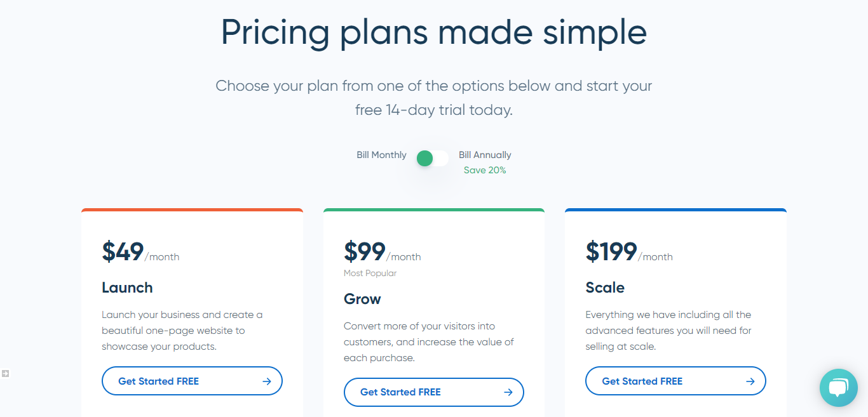Select the Scale plan title
Image resolution: width=868 pixels, height=417 pixels.
[605, 288]
